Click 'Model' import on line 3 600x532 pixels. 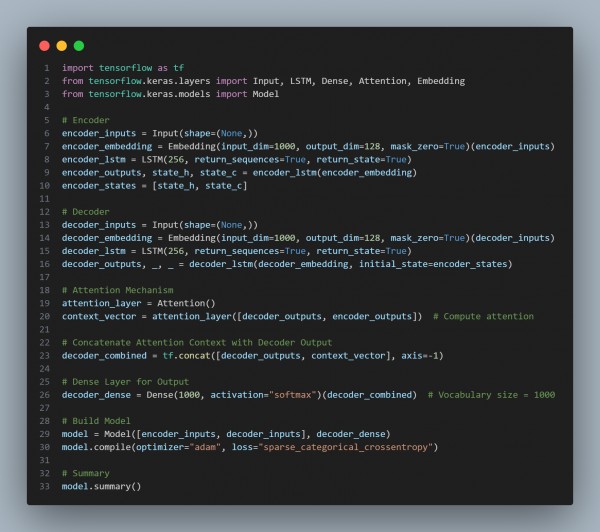click(266, 94)
